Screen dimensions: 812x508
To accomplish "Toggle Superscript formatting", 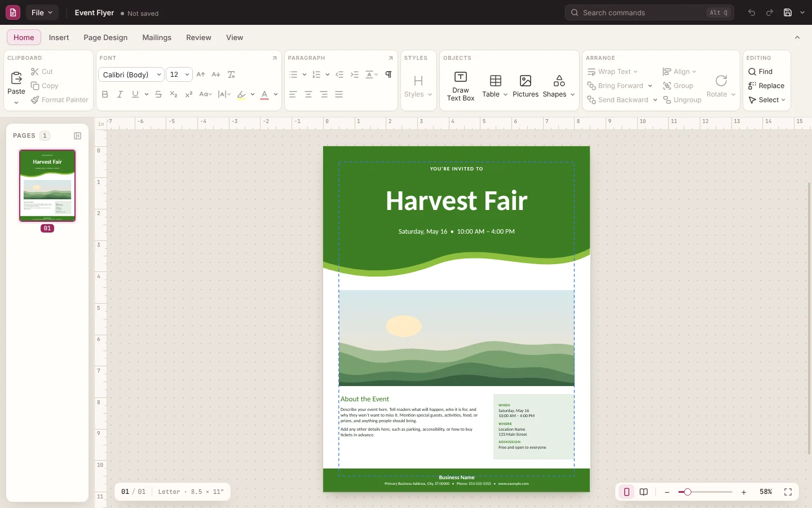I will pos(189,94).
